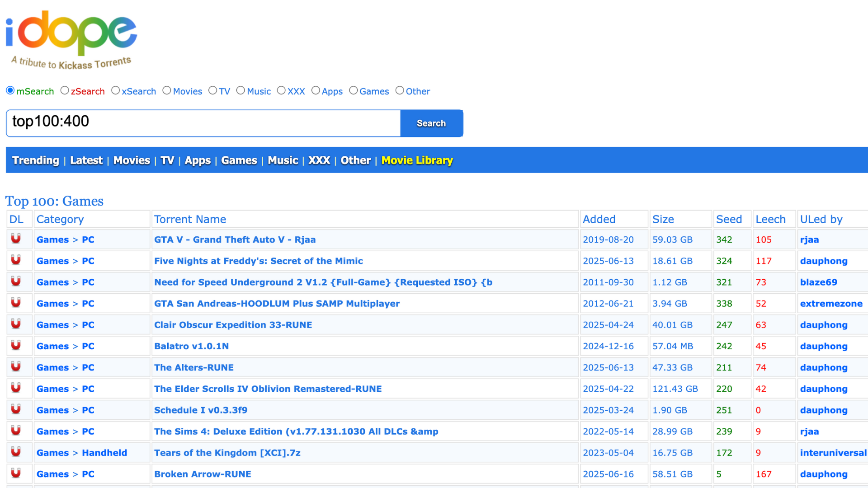868x488 pixels.
Task: Click magnet icon for Schedule I v0.3.3f9
Action: [x=16, y=409]
